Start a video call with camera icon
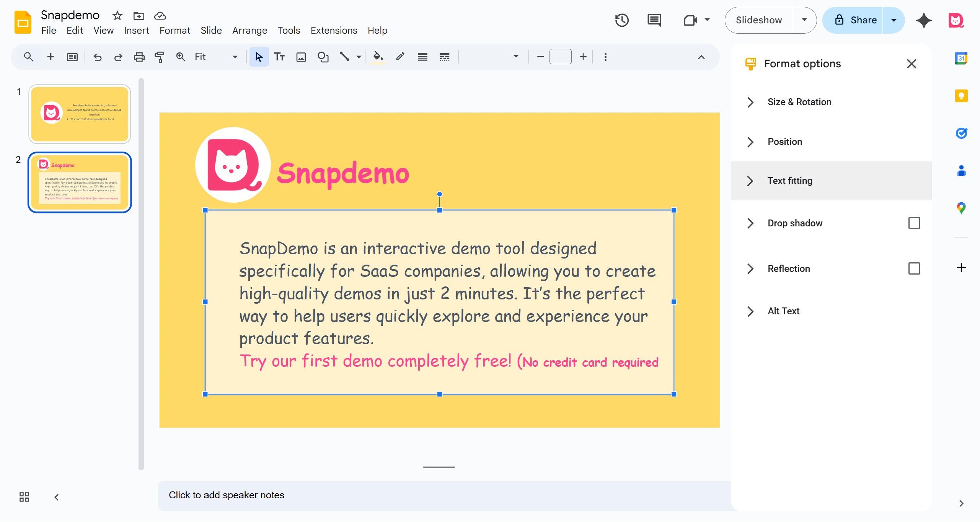This screenshot has width=980, height=522. click(x=690, y=20)
